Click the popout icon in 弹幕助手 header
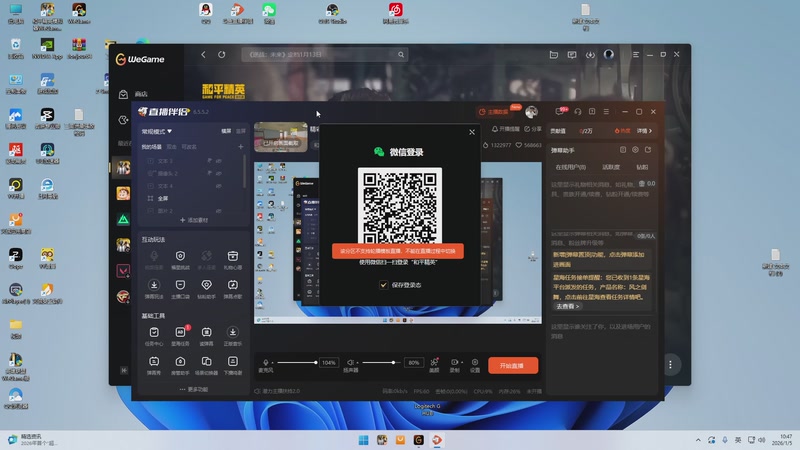 pyautogui.click(x=648, y=150)
